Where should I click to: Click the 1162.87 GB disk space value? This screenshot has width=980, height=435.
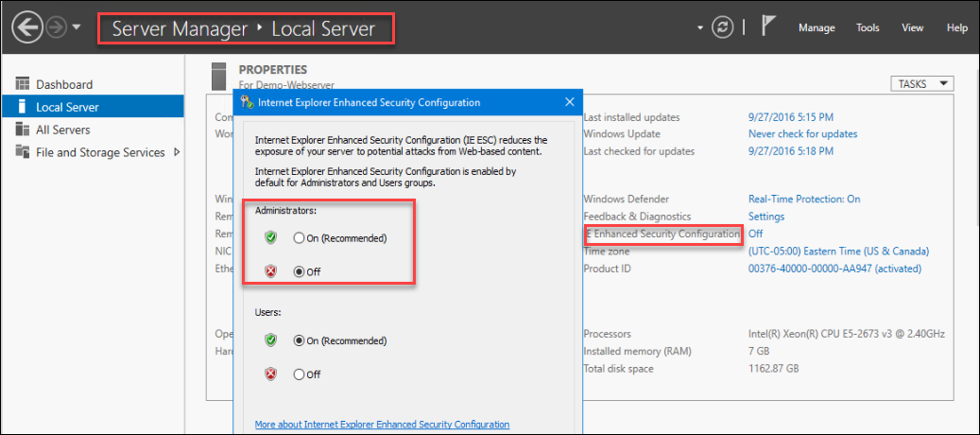point(774,369)
